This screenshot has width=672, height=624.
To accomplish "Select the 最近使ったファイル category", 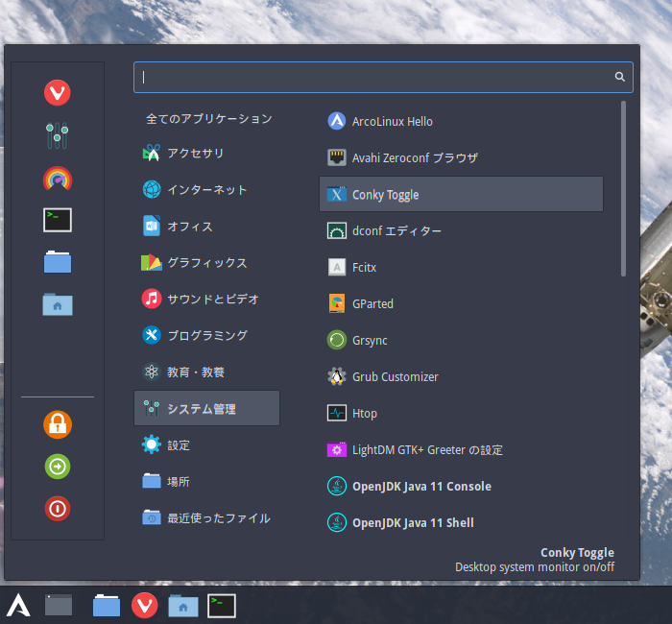I will tap(207, 517).
